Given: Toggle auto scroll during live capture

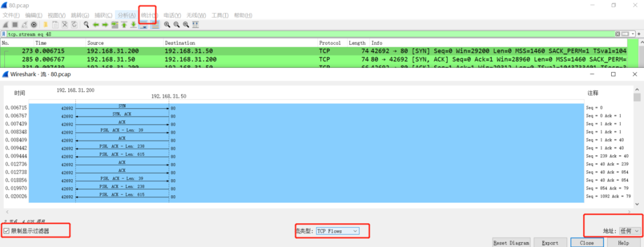Looking at the screenshot, I should pos(143,24).
